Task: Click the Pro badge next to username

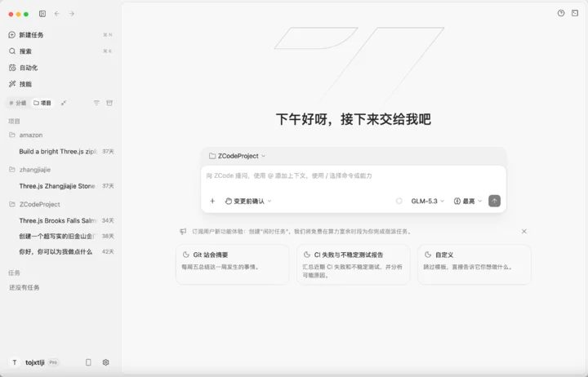Action: 53,362
